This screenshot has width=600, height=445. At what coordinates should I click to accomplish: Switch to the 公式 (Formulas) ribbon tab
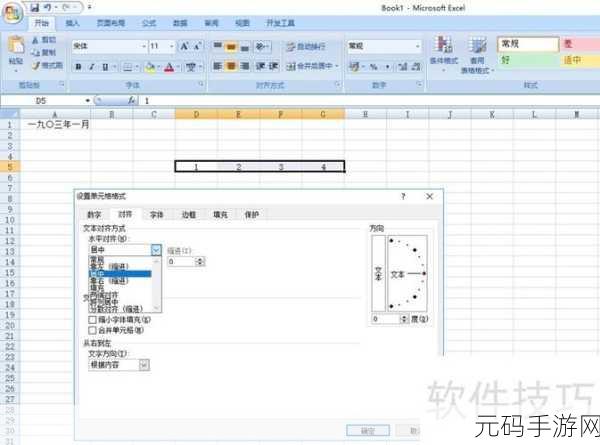click(x=149, y=23)
